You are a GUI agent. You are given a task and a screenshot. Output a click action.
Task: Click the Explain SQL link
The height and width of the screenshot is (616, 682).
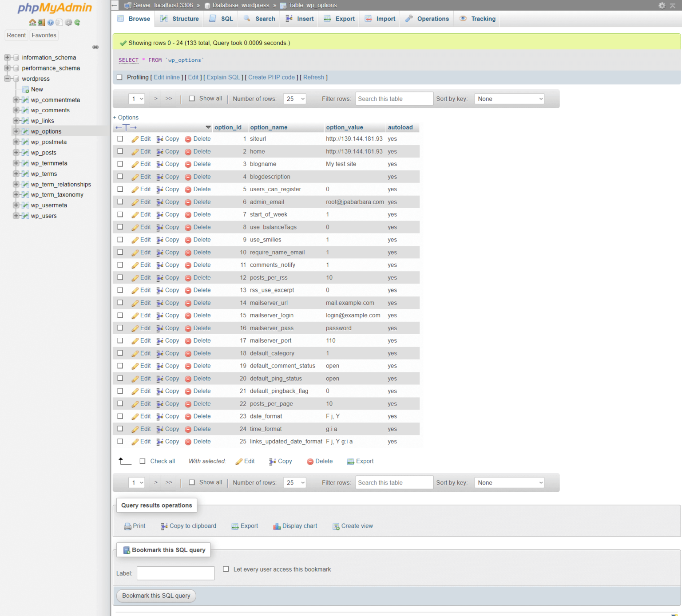[x=223, y=77]
